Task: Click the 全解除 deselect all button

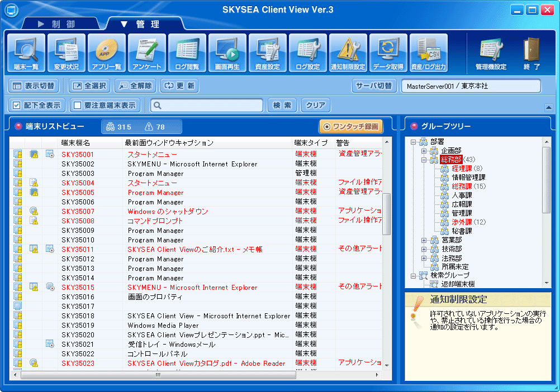Action: (x=135, y=86)
